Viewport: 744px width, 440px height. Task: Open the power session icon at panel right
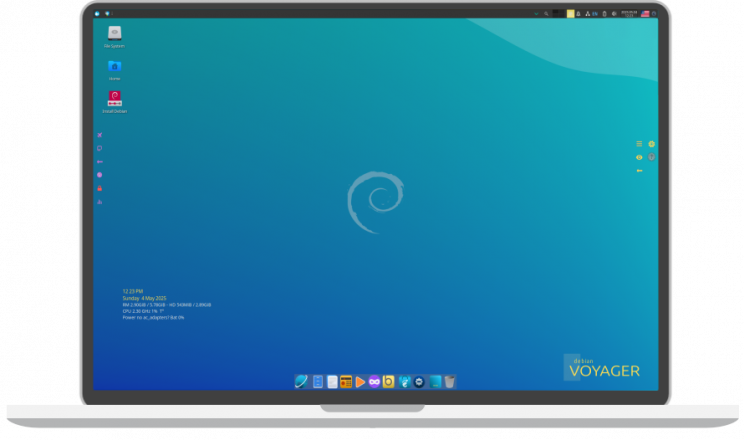click(x=654, y=14)
